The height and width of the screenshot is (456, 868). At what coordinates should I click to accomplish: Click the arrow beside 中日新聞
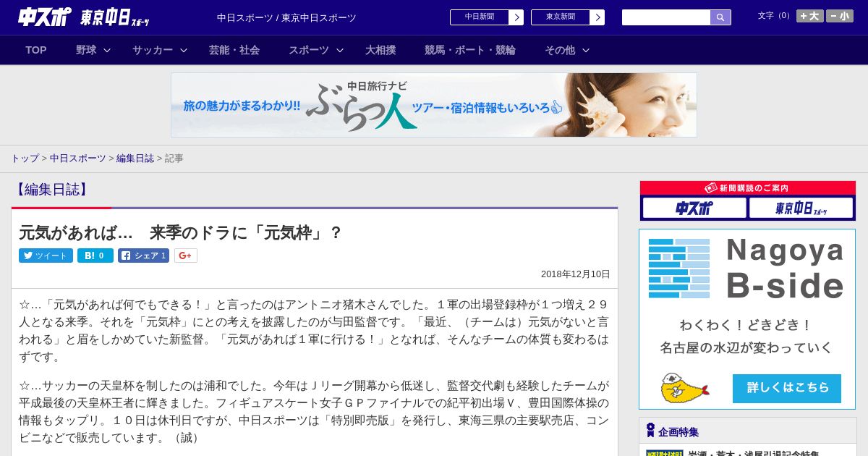(516, 17)
